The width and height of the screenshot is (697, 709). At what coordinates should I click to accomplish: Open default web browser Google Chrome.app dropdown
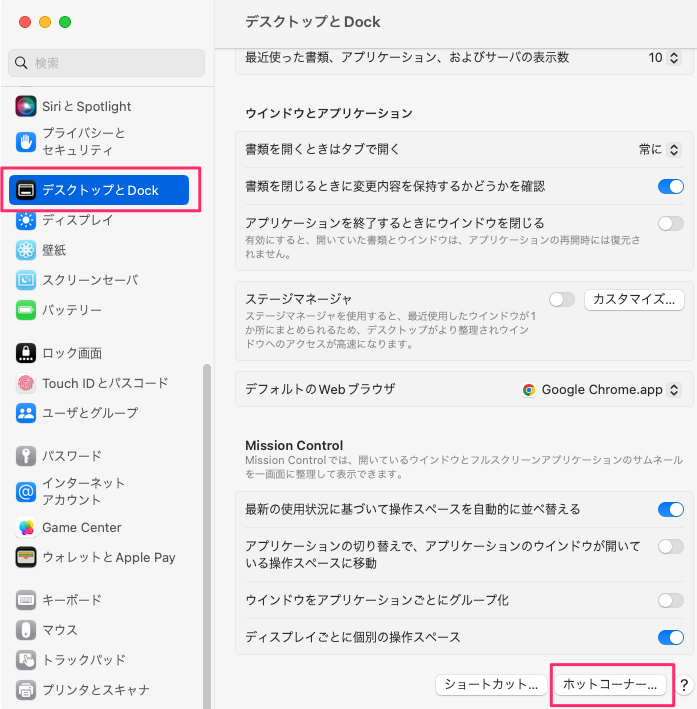601,390
